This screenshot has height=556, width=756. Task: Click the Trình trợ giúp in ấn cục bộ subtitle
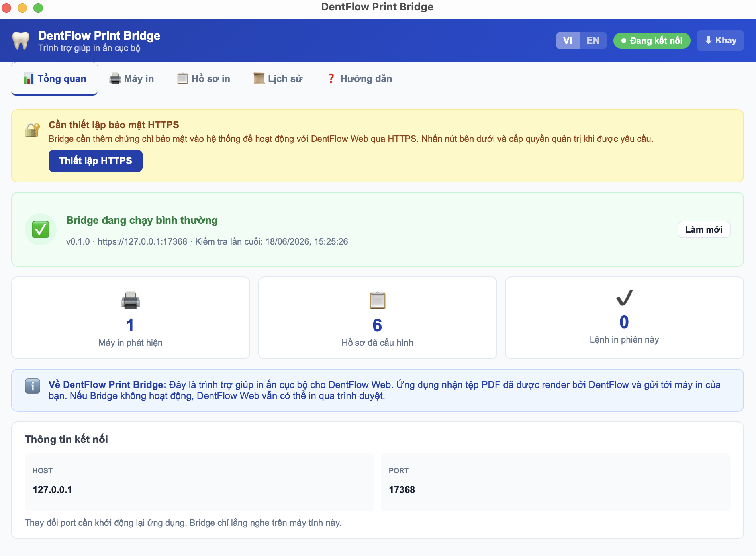tap(89, 48)
